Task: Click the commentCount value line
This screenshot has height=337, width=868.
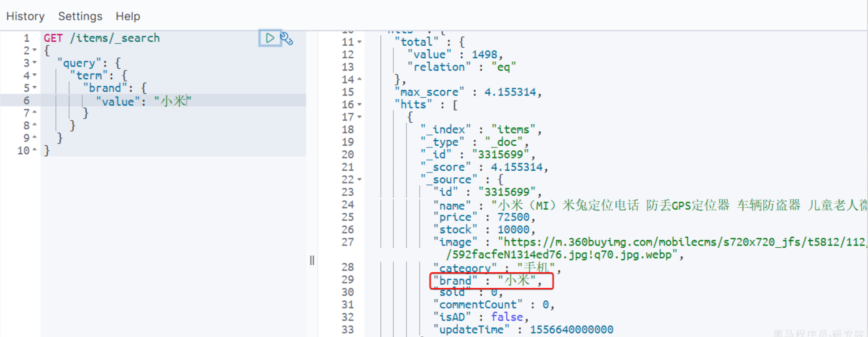Action: pyautogui.click(x=494, y=304)
